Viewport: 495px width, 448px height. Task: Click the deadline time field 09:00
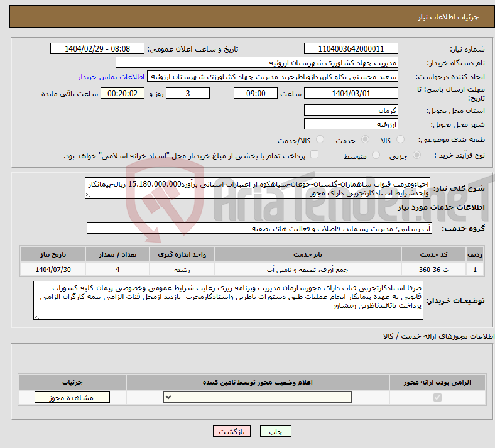tap(256, 93)
